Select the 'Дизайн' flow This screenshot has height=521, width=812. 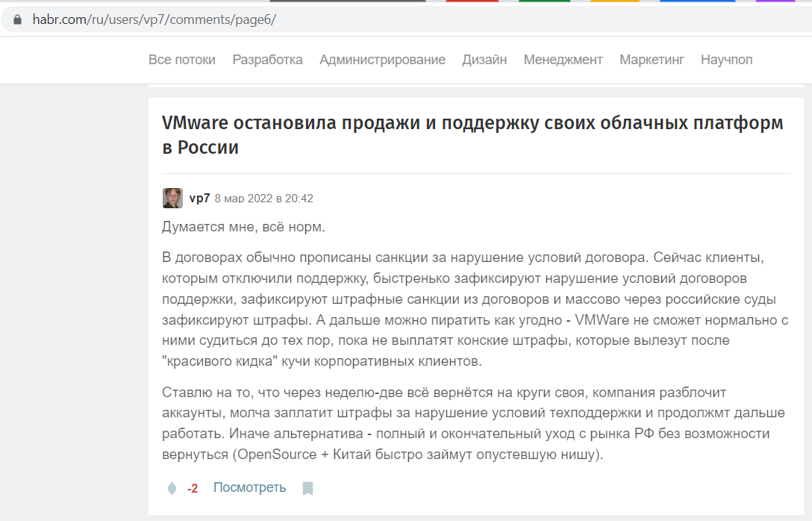pyautogui.click(x=484, y=60)
